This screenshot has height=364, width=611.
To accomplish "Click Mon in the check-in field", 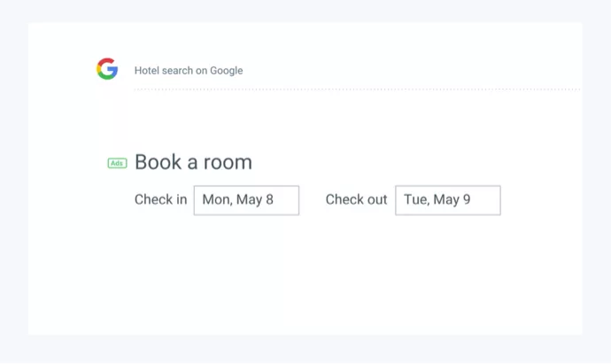I will click(x=216, y=200).
